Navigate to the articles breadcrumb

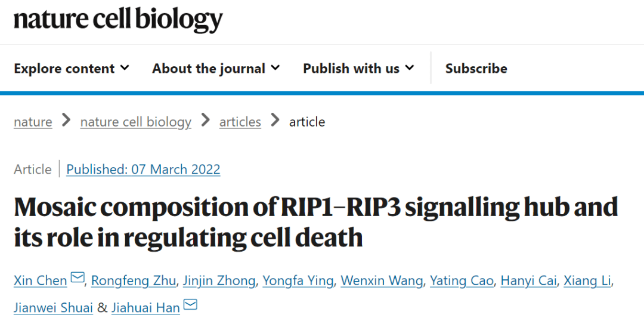(240, 122)
